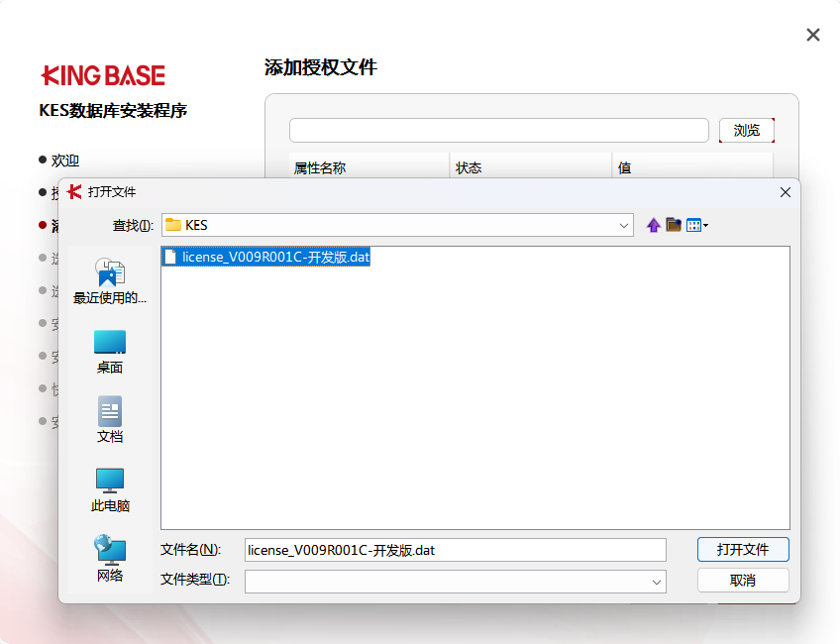Click the Kingbase icon in dialog title bar
840x644 pixels.
tap(74, 192)
